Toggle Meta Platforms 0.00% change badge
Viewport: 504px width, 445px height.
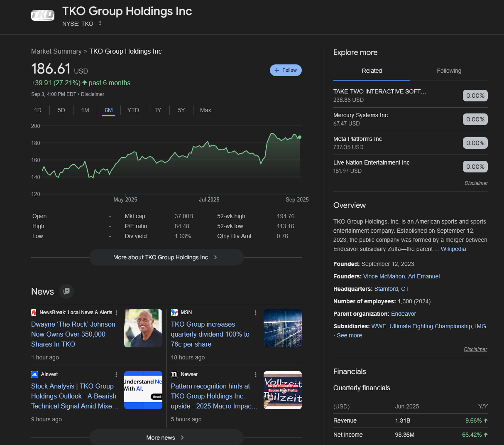[475, 143]
